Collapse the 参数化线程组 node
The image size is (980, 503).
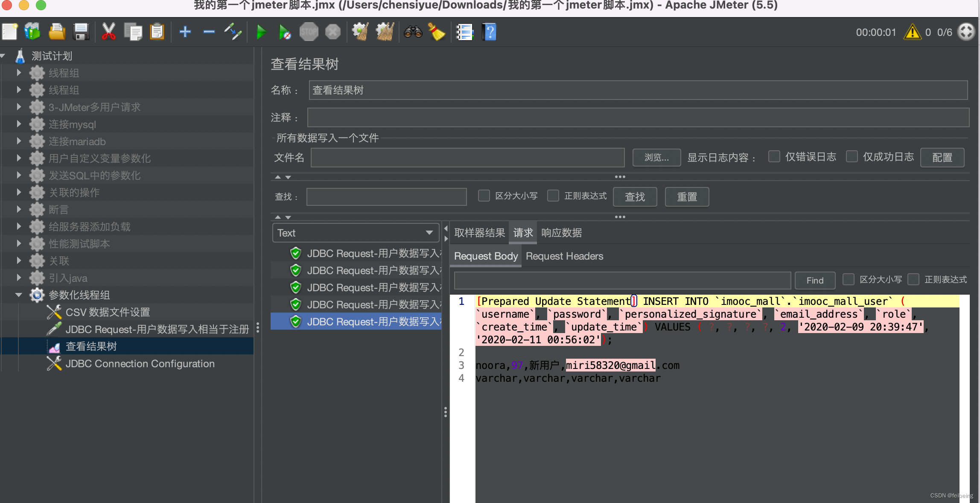[19, 295]
